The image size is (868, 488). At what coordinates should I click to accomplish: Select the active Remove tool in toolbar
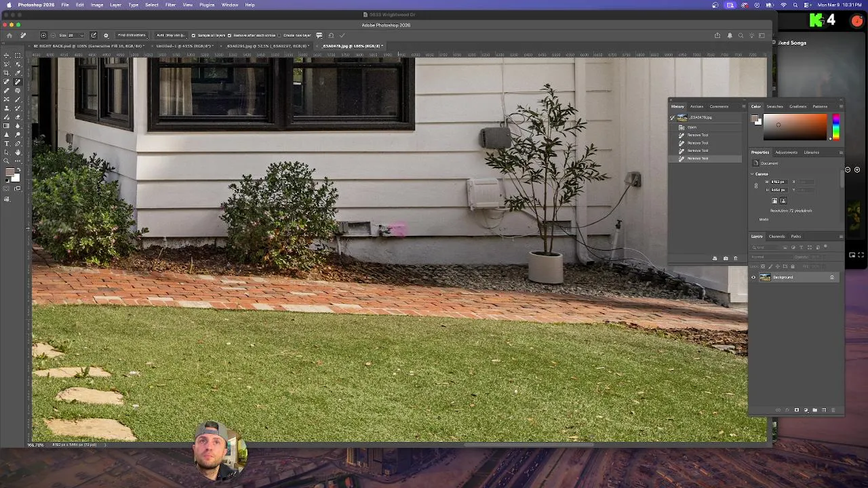[18, 81]
